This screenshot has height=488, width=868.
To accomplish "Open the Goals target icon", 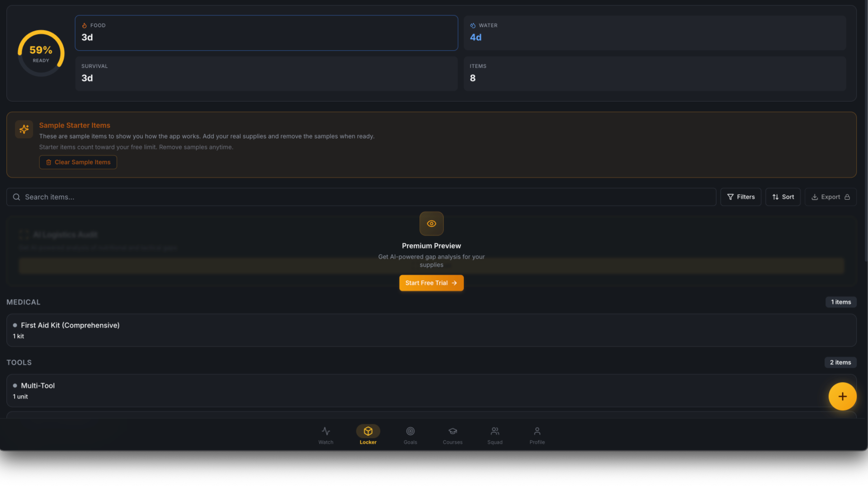I will pyautogui.click(x=410, y=431).
